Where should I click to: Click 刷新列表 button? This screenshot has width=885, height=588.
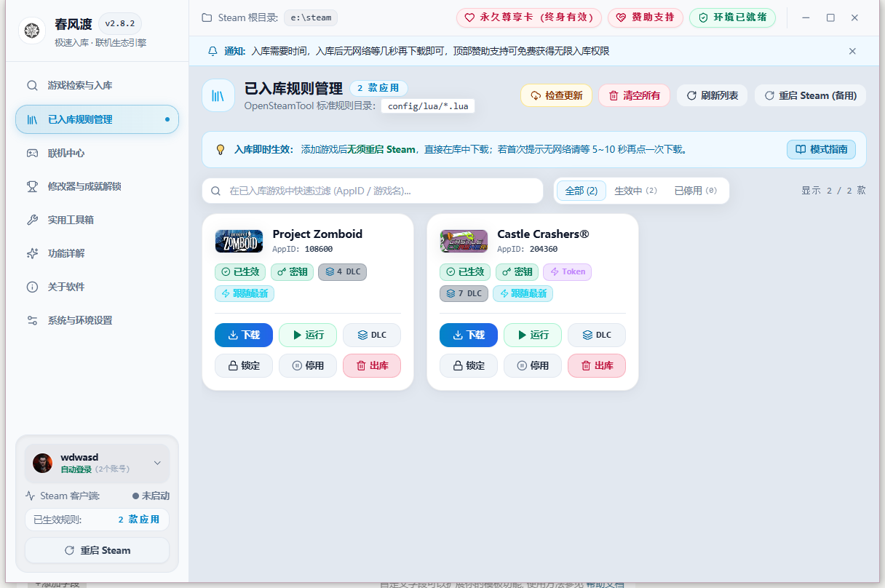click(712, 95)
